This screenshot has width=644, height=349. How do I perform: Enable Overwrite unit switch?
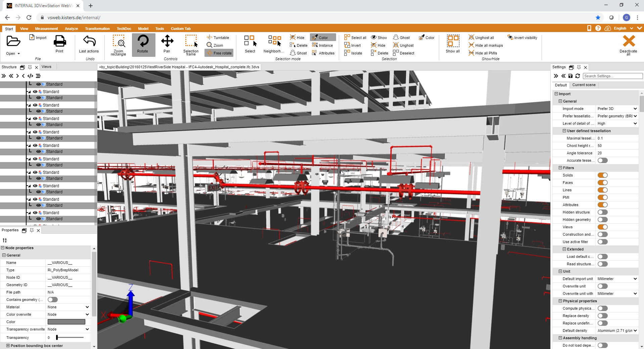point(603,286)
